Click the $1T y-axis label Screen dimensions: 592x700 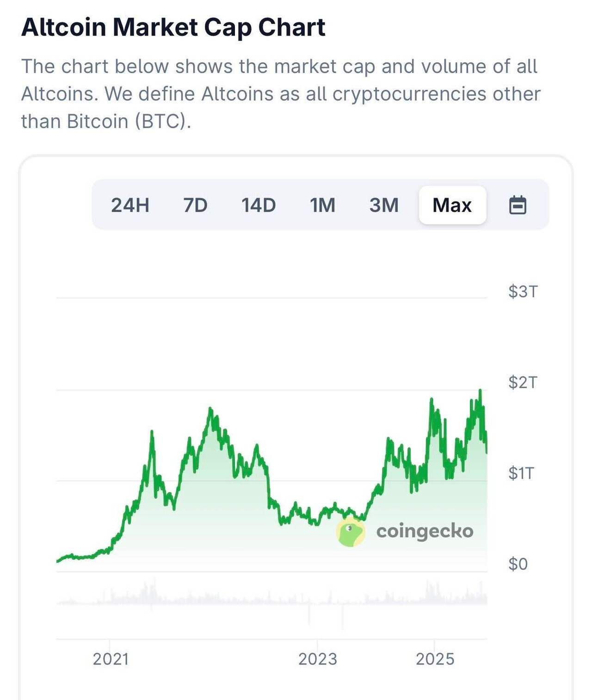click(x=521, y=473)
